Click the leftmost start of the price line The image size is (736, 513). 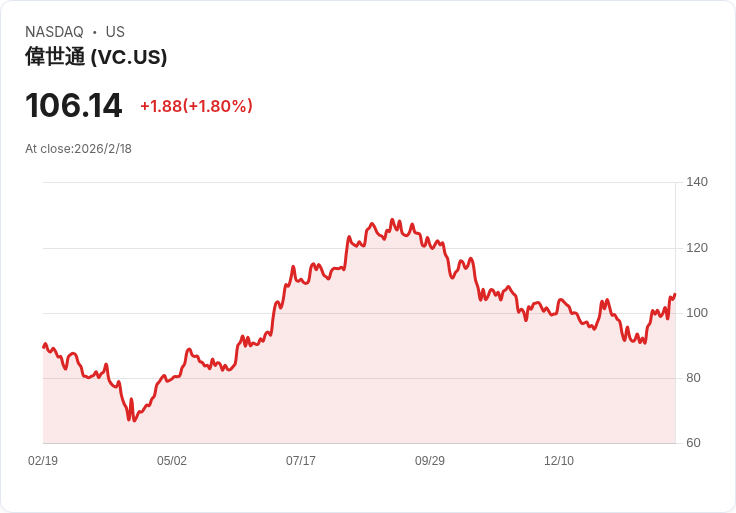click(43, 347)
